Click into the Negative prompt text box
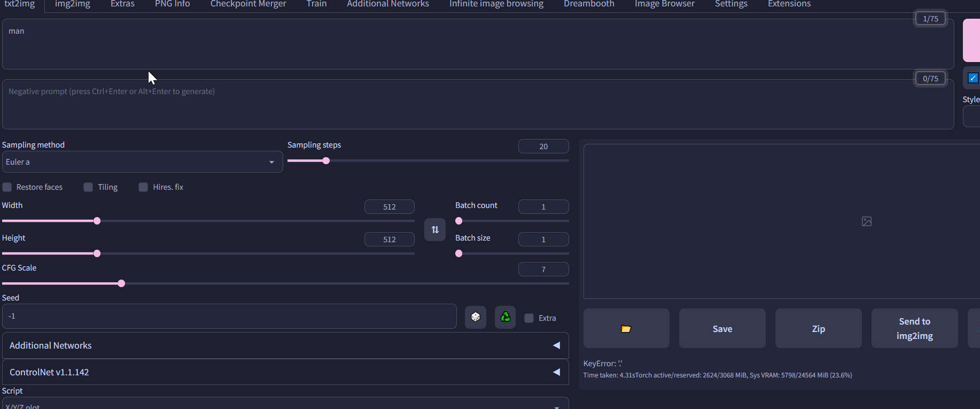The width and height of the screenshot is (980, 409). [478, 104]
